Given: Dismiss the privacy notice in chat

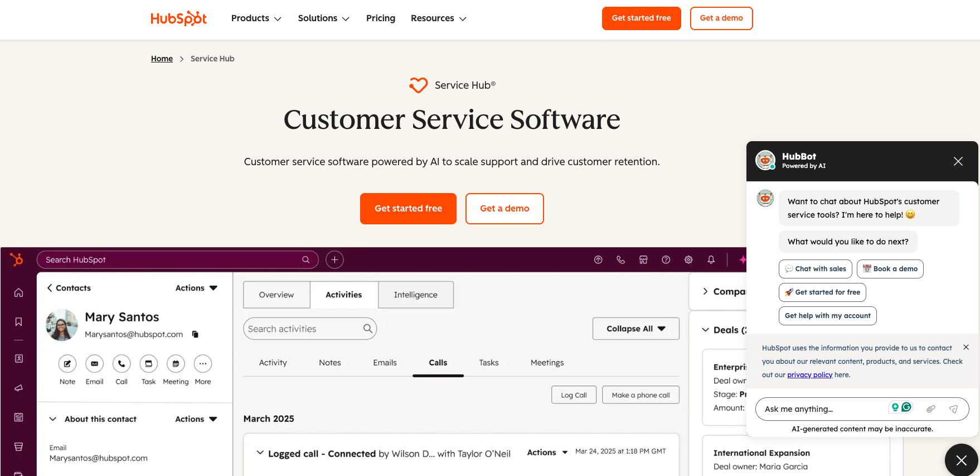Looking at the screenshot, I should click(x=966, y=347).
